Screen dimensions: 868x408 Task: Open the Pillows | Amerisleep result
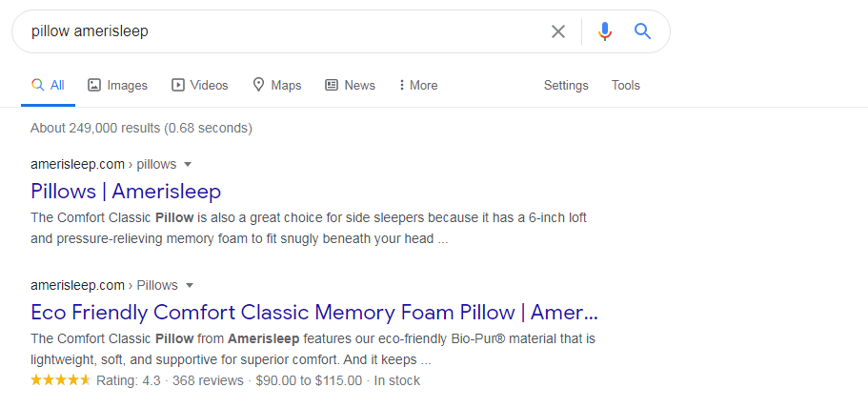[x=126, y=191]
